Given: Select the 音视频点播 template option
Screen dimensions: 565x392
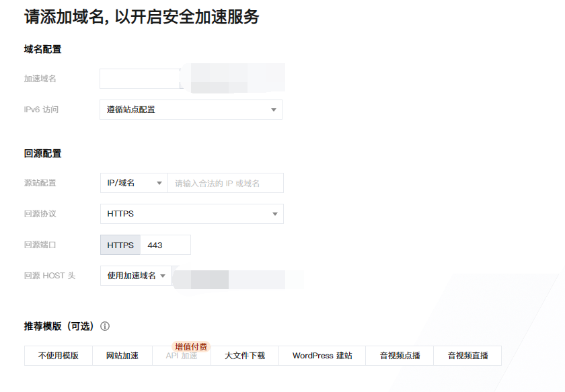Looking at the screenshot, I should [400, 356].
